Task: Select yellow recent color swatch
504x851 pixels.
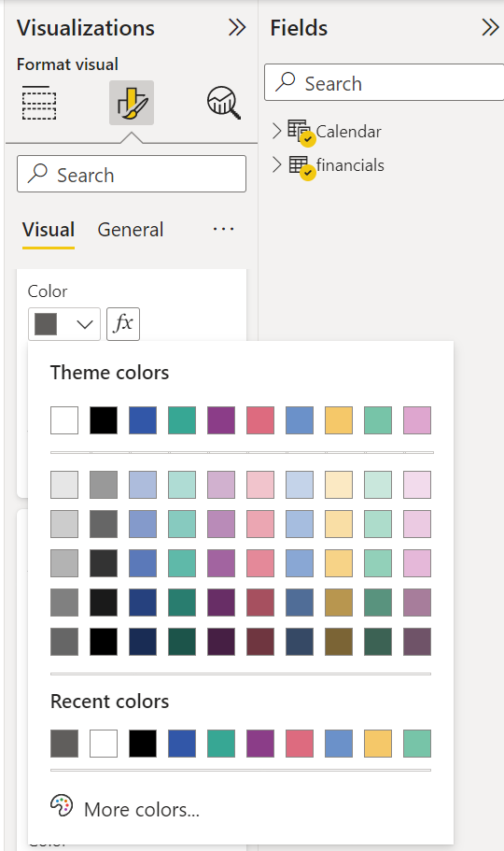Action: coord(378,744)
